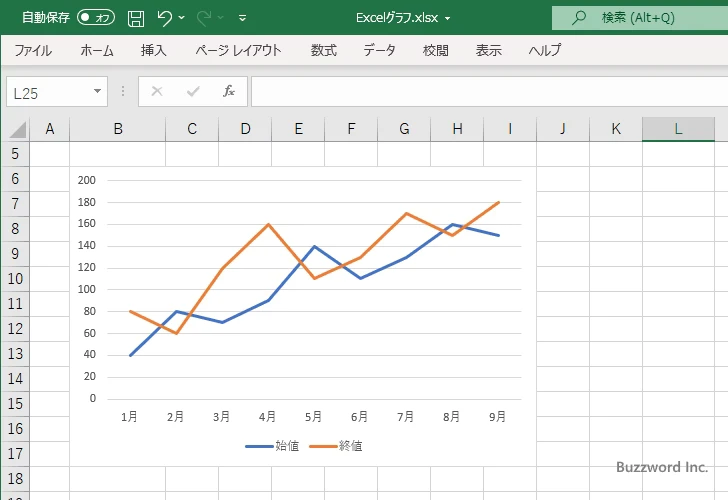Click the magnifier search icon

coord(578,18)
